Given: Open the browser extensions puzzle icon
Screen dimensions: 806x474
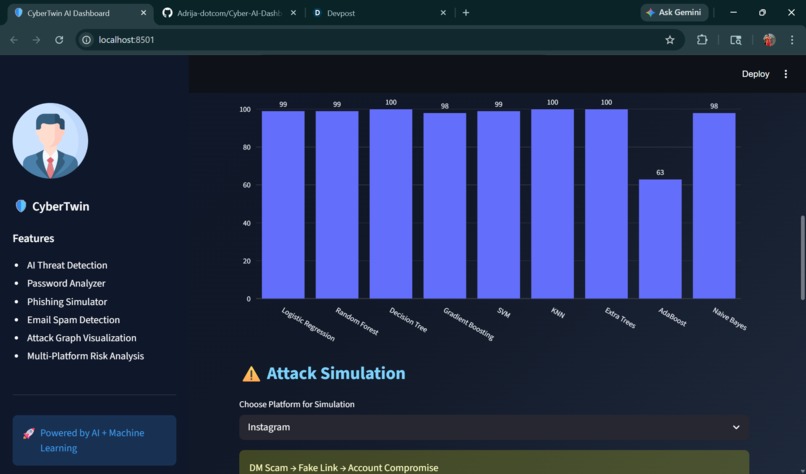Looking at the screenshot, I should point(702,40).
